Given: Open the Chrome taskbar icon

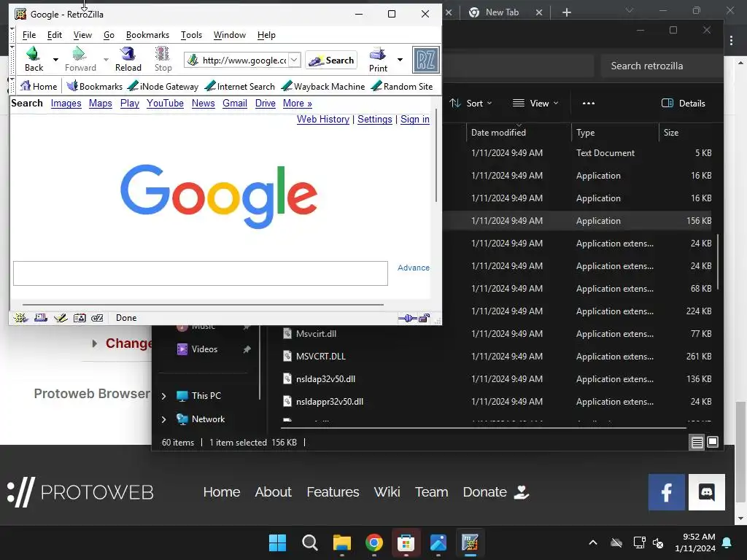Looking at the screenshot, I should pyautogui.click(x=374, y=542).
